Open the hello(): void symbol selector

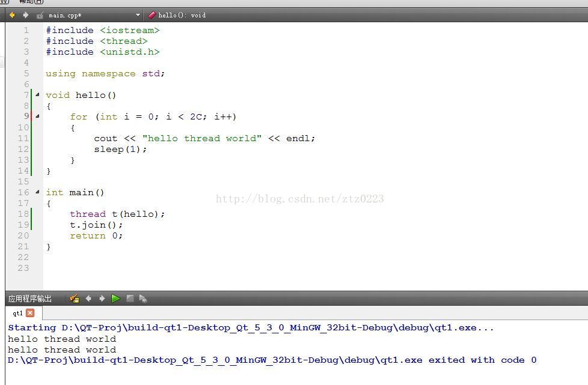click(x=182, y=16)
